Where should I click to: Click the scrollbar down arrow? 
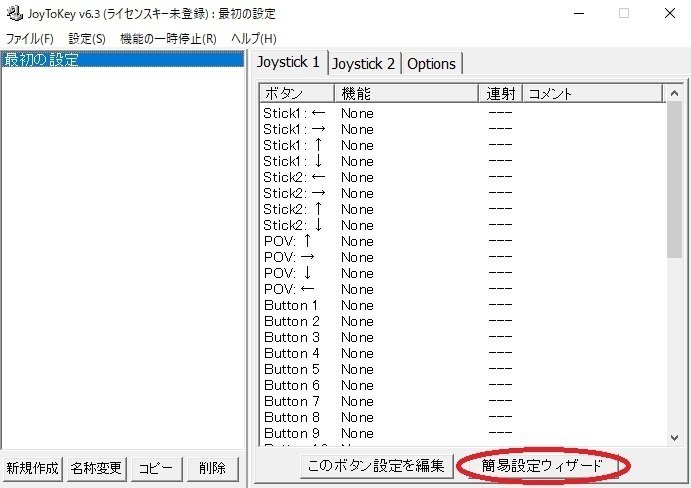pos(674,438)
